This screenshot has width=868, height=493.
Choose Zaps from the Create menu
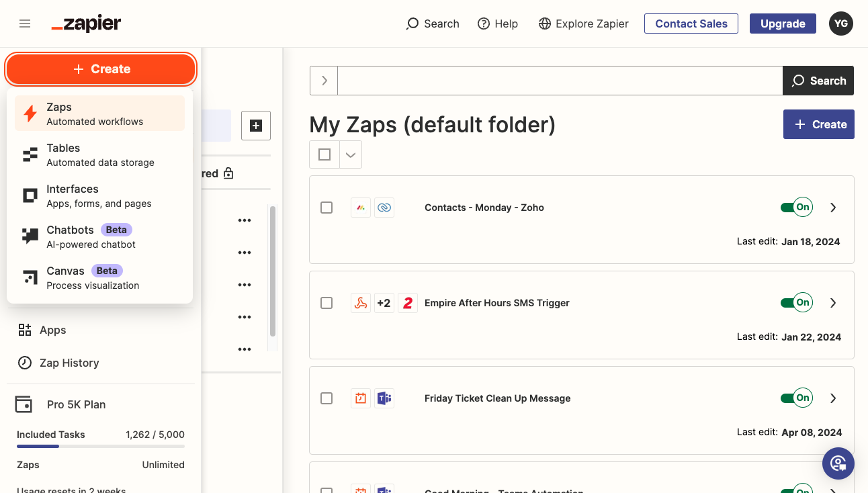pyautogui.click(x=99, y=114)
